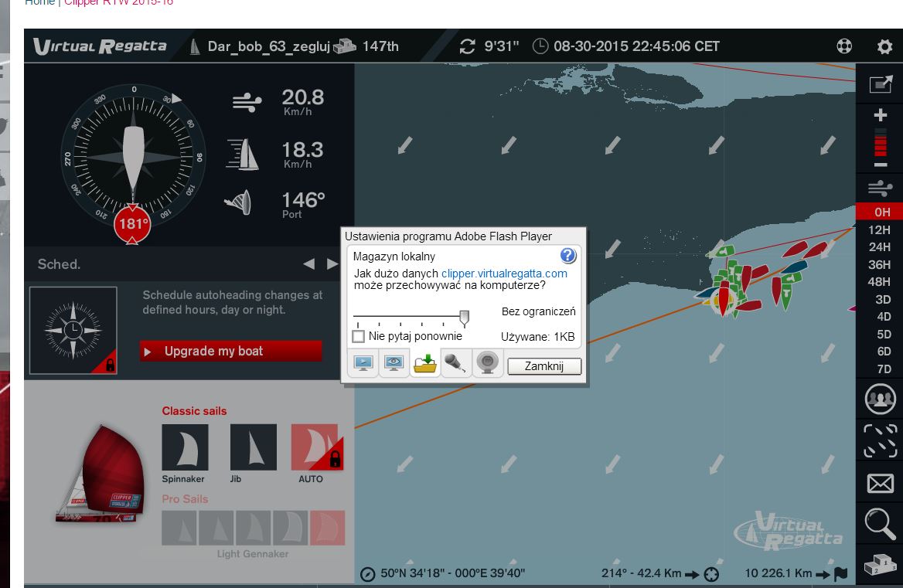Viewport: 903px width, 588px height.
Task: Select the 6D forecast time
Action: click(883, 352)
